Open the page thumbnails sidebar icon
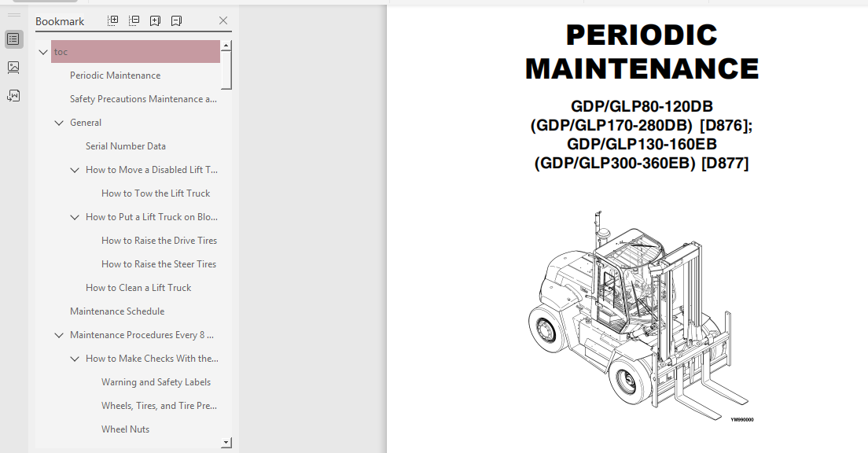868x453 pixels. point(14,68)
